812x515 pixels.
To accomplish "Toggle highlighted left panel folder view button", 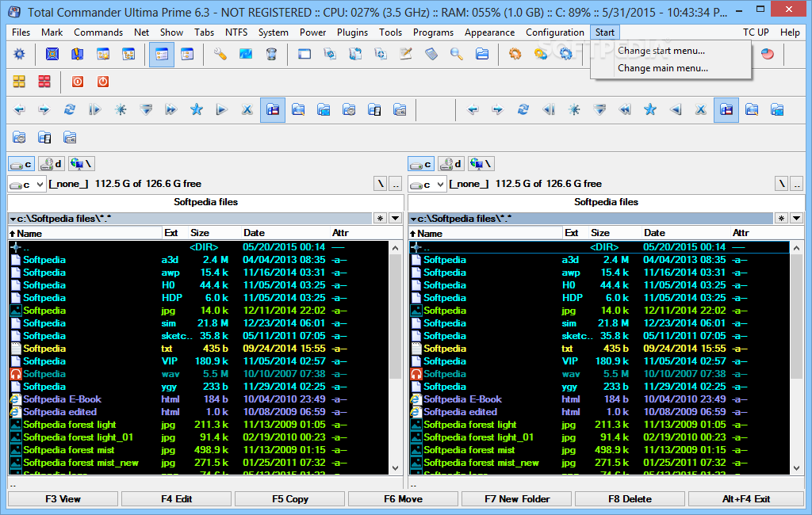I will [273, 109].
